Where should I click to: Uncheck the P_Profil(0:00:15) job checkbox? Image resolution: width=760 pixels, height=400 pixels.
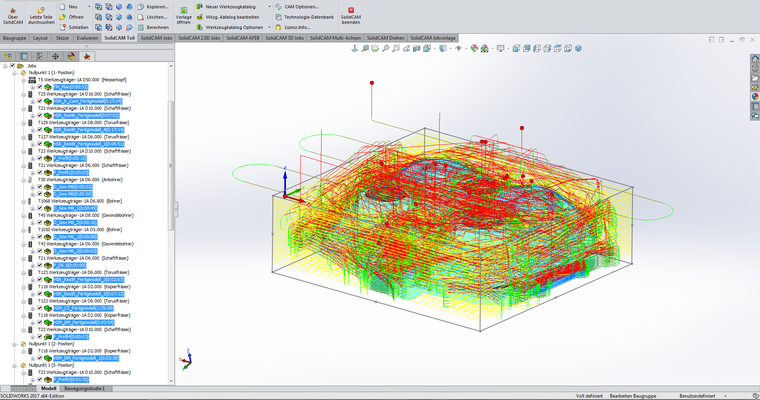point(40,159)
